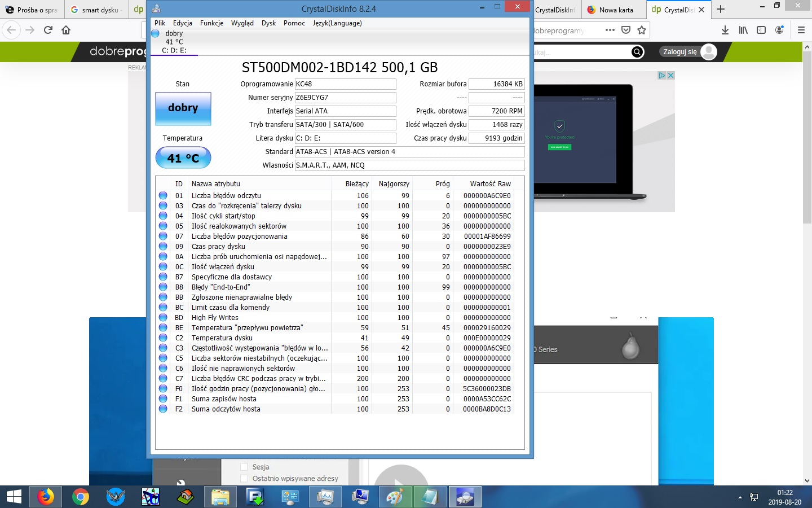Open the Język(Language) menu
The image size is (812, 508).
click(x=337, y=23)
